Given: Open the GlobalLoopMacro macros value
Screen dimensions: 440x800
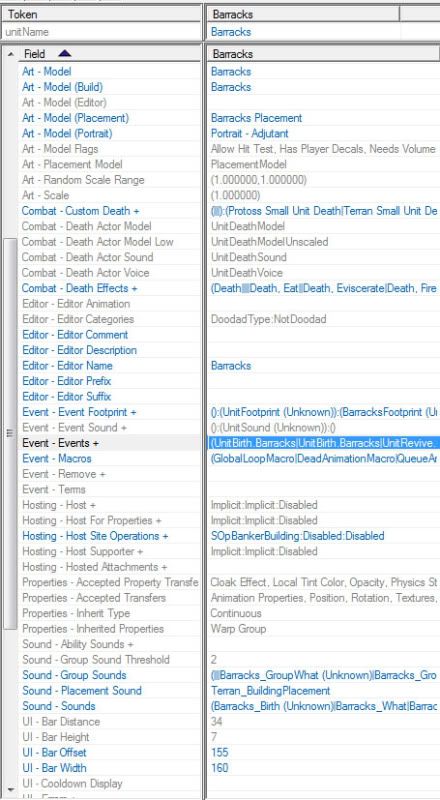Looking at the screenshot, I should 324,458.
